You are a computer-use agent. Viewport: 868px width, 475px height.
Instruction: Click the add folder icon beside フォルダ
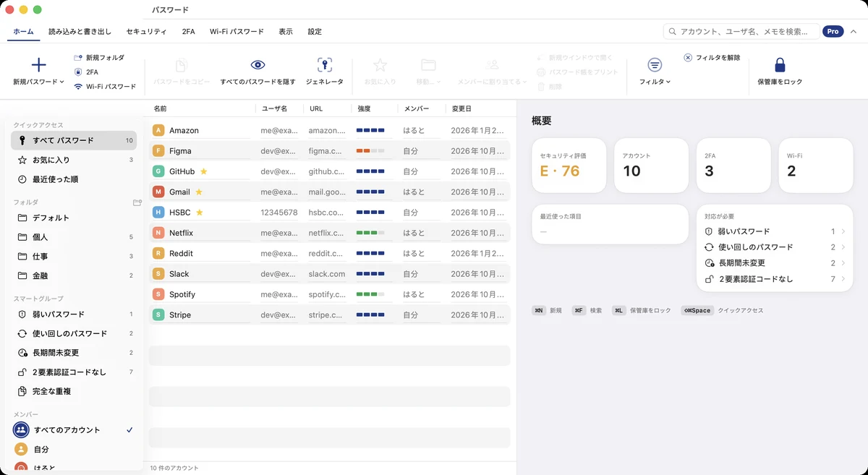coord(137,202)
